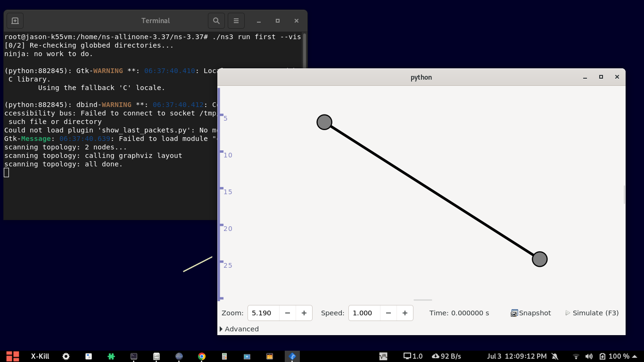644x362 pixels.
Task: Maximize the python window
Action: tap(601, 77)
